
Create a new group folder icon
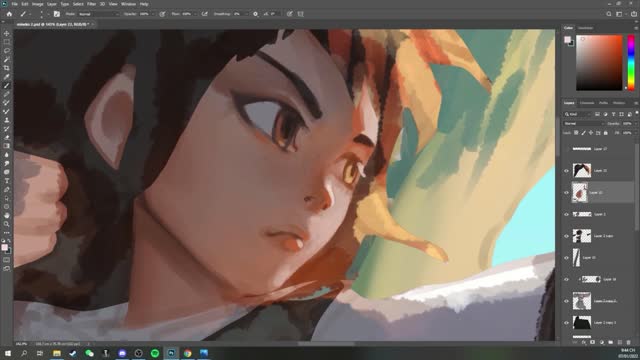pyautogui.click(x=611, y=342)
